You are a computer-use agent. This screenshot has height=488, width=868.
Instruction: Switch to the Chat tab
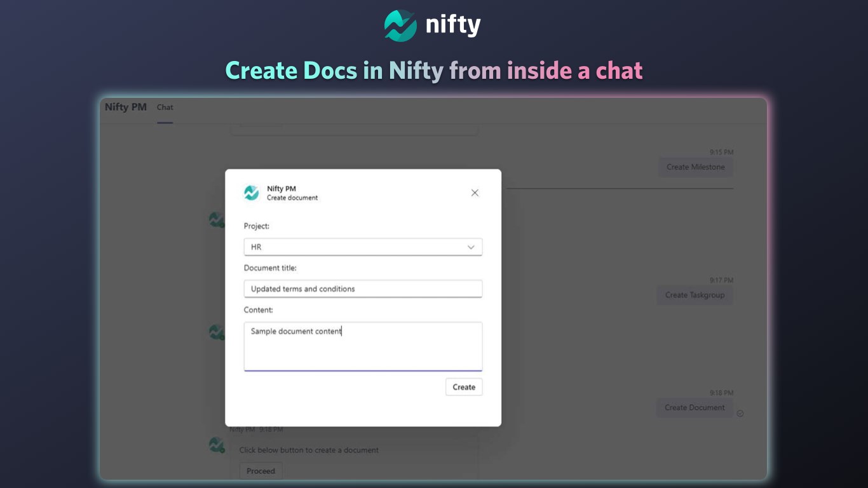click(165, 107)
